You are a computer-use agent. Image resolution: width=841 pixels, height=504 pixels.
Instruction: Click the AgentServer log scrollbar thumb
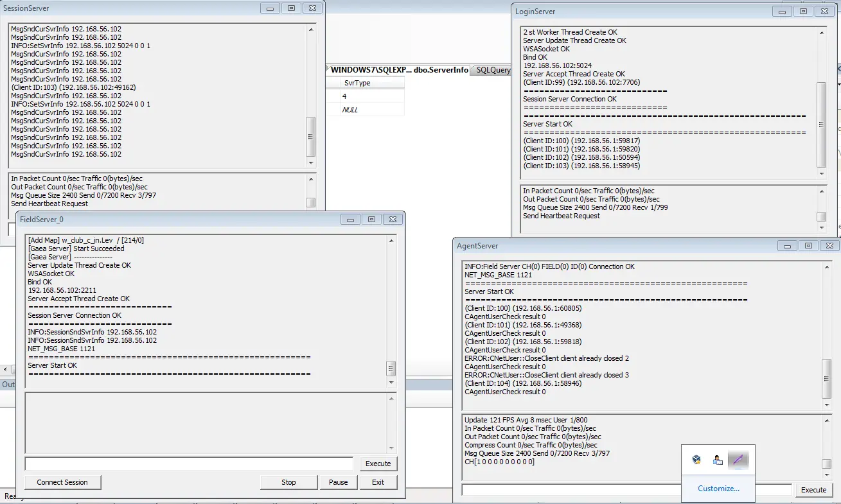pos(827,378)
